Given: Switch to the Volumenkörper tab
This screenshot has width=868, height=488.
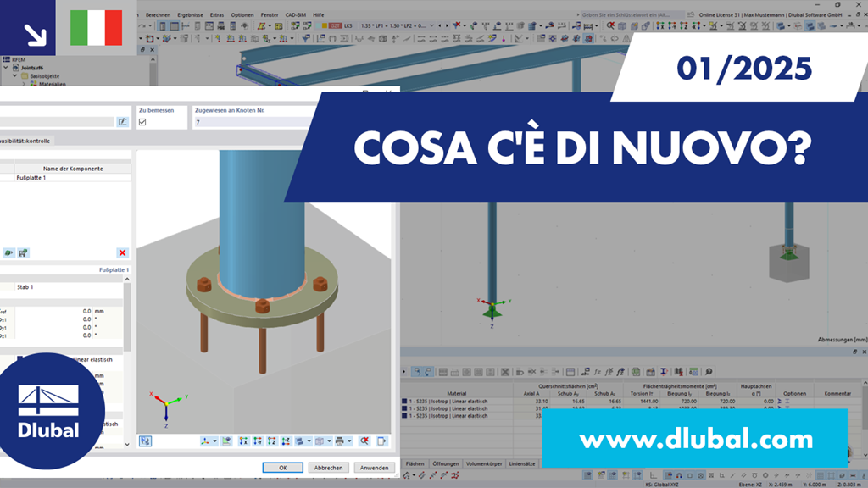Looking at the screenshot, I should (x=484, y=463).
